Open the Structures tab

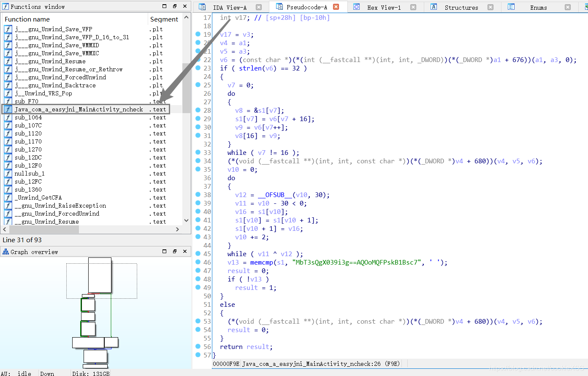[461, 7]
